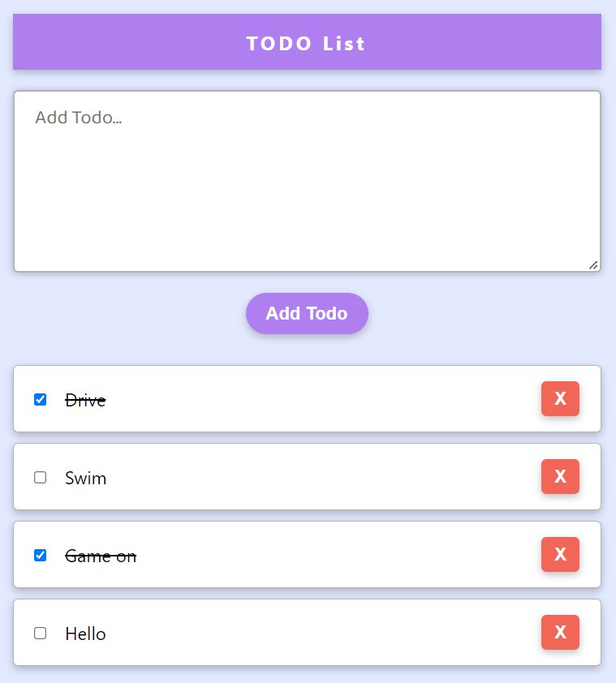This screenshot has height=683, width=616.
Task: Click the textarea resize handle
Action: [x=594, y=264]
